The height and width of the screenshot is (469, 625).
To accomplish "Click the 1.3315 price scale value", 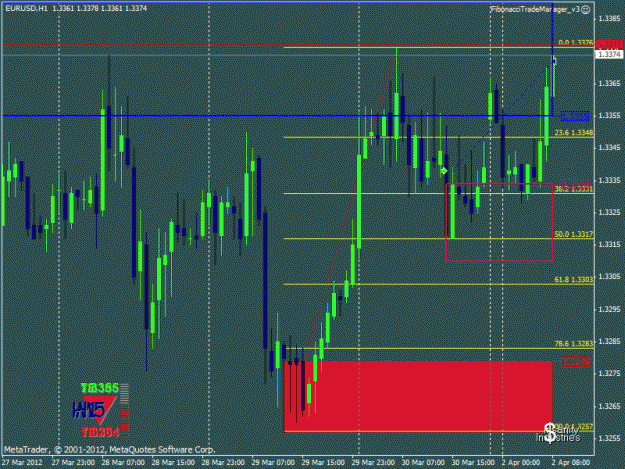I will click(x=609, y=244).
